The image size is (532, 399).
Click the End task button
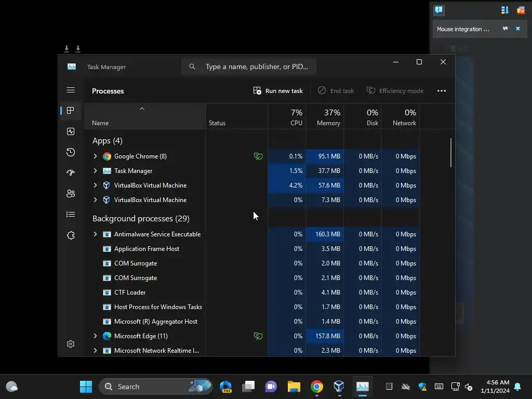point(336,90)
